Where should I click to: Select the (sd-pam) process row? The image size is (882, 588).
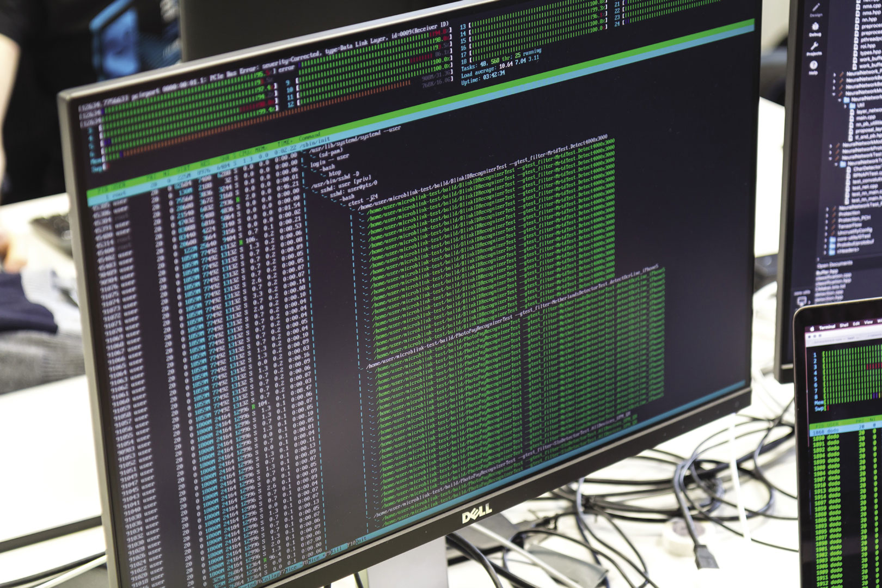pyautogui.click(x=330, y=152)
